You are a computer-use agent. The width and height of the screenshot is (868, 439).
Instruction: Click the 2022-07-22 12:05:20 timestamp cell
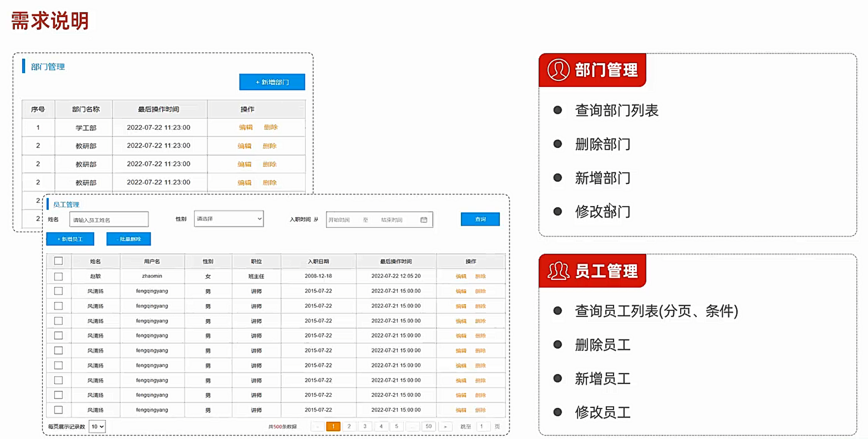[396, 276]
